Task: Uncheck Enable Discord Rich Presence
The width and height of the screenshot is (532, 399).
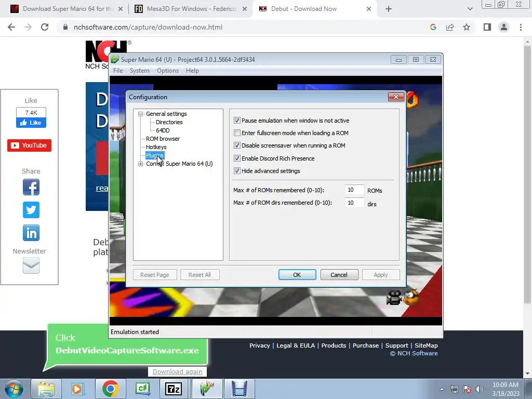Action: pyautogui.click(x=237, y=158)
